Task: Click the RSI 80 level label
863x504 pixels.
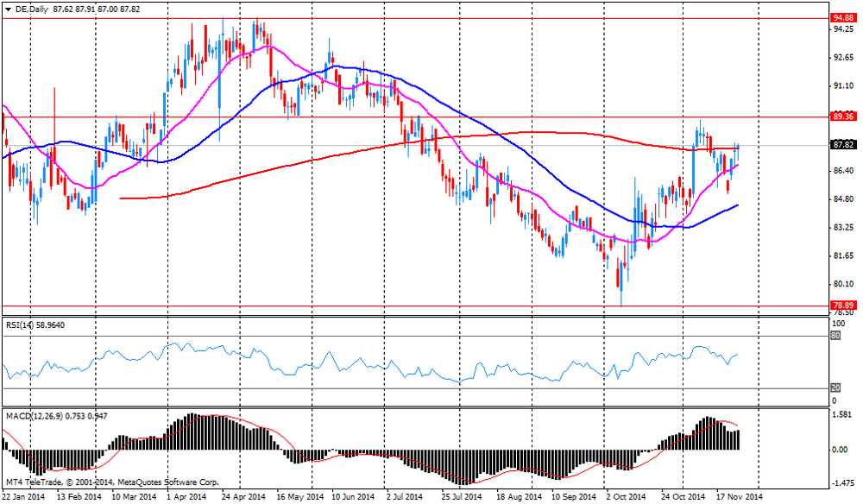Action: click(835, 336)
